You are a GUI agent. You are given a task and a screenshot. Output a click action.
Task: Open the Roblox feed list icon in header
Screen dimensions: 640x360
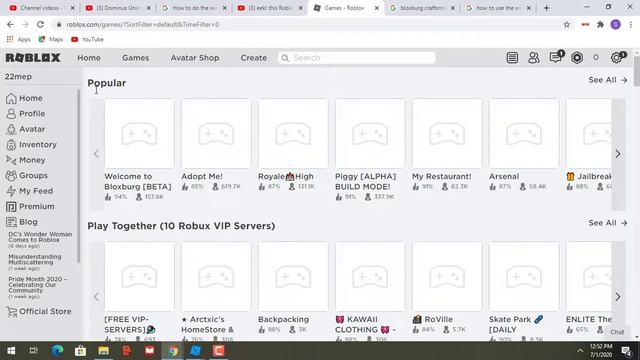[x=512, y=58]
